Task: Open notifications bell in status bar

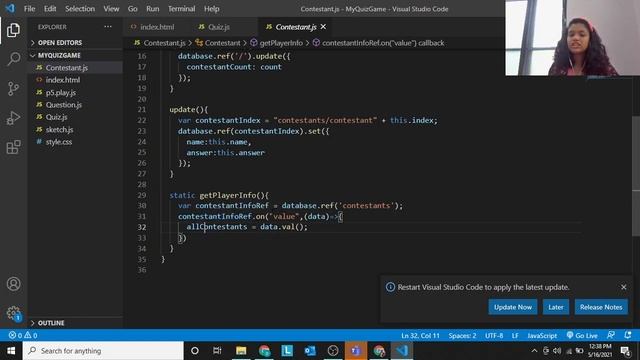Action: [628, 335]
